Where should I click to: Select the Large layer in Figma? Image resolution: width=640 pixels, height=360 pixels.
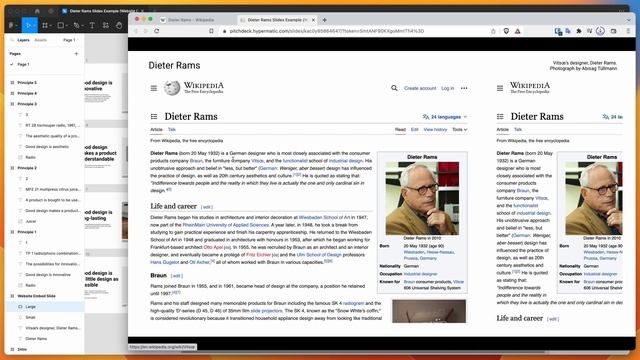click(x=45, y=307)
